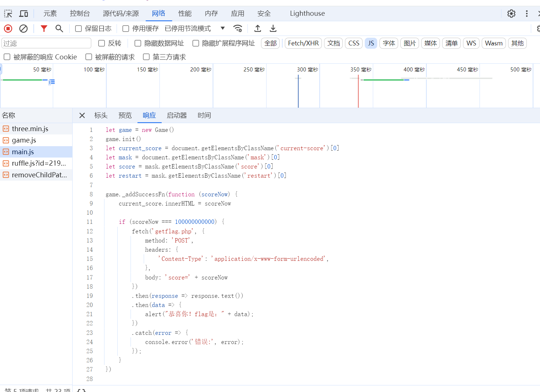Viewport: 540px width, 392px height.
Task: Toggle the network filter funnel icon
Action: (x=44, y=29)
